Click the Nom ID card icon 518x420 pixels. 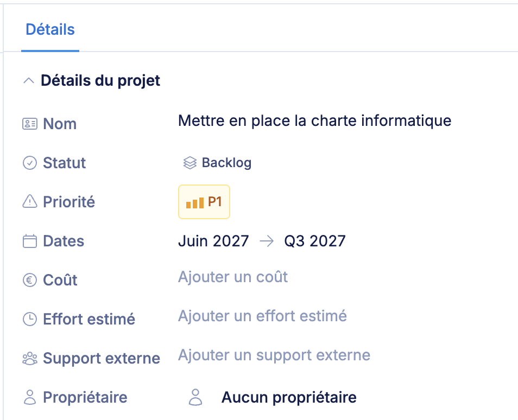(x=29, y=124)
